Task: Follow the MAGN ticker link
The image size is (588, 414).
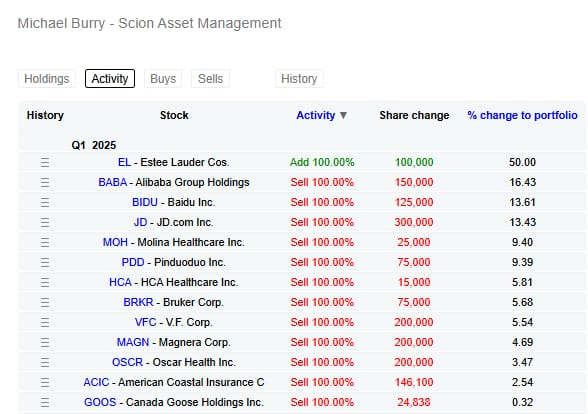Action: click(x=133, y=342)
